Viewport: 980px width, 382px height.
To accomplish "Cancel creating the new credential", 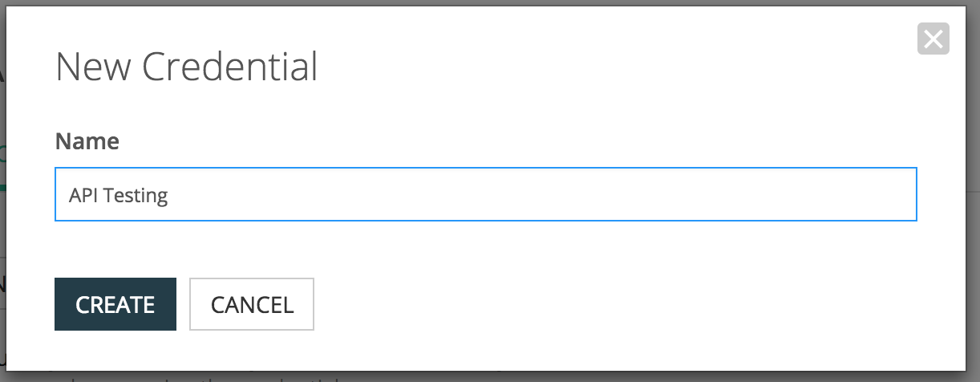I will [252, 304].
